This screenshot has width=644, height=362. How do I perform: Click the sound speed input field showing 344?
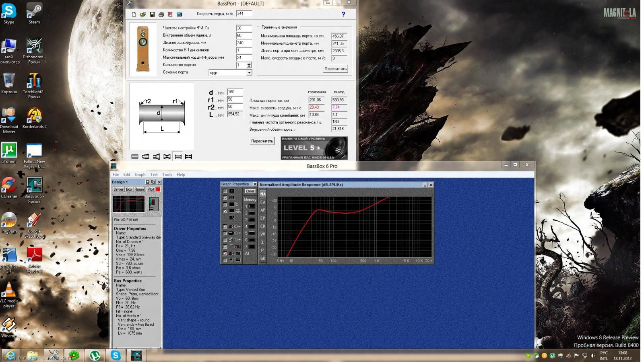coord(244,14)
